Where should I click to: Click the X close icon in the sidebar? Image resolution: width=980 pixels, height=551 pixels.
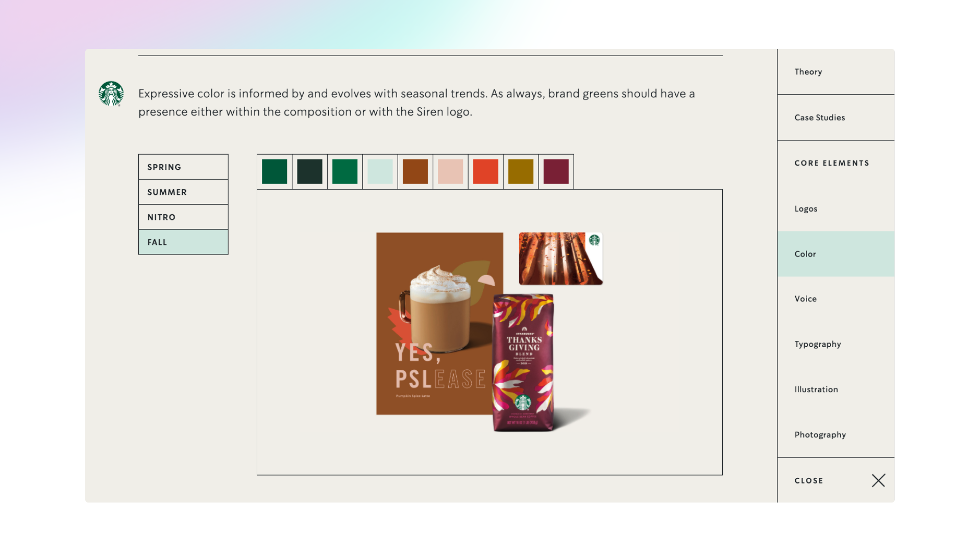(878, 480)
